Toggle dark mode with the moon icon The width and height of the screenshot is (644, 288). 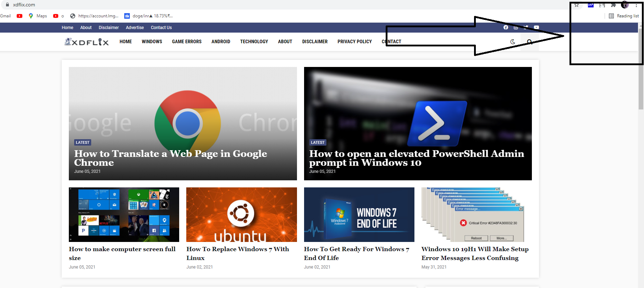pyautogui.click(x=513, y=42)
